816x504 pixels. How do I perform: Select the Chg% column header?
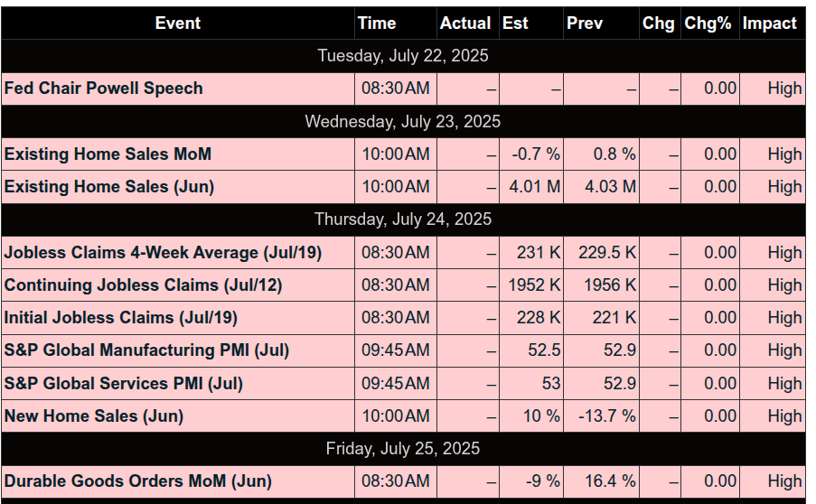tap(708, 23)
